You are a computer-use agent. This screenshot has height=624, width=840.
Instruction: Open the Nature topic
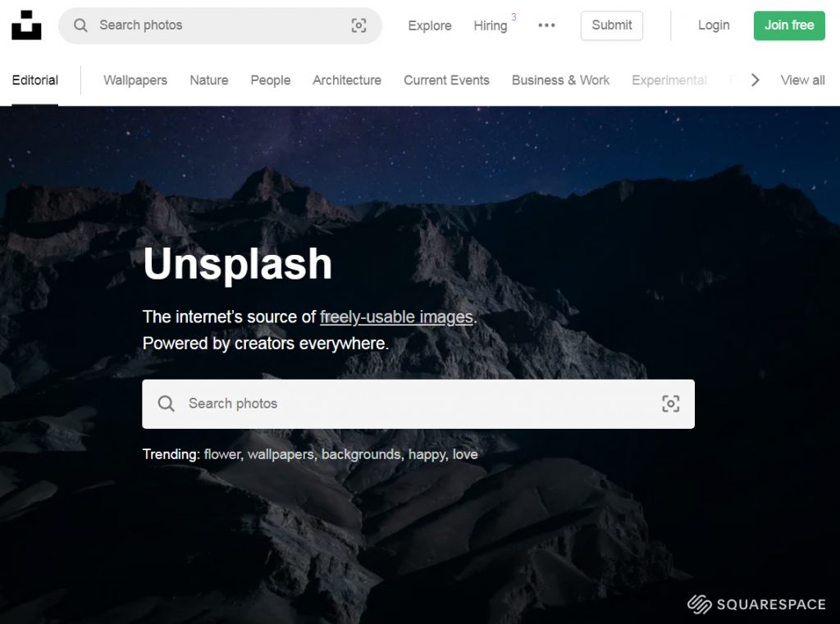[209, 80]
